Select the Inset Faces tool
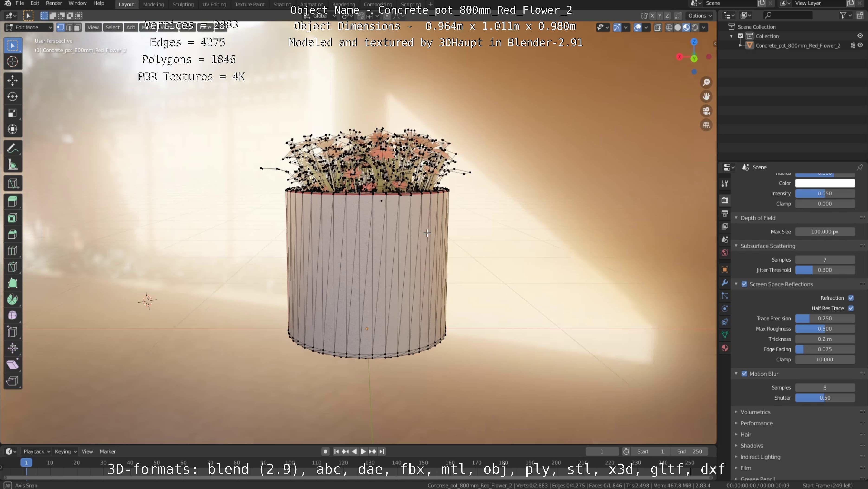Viewport: 868px width, 489px height. click(x=13, y=218)
